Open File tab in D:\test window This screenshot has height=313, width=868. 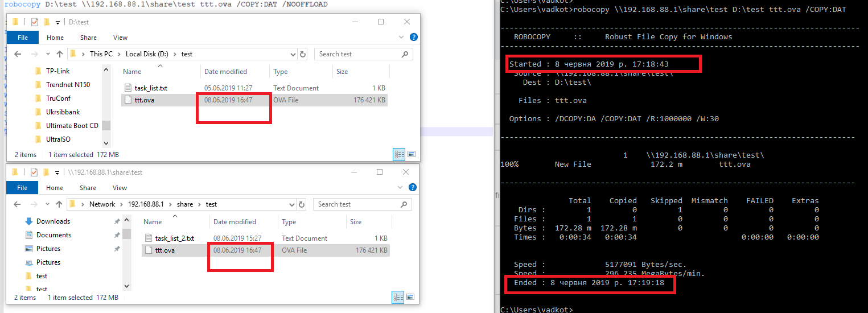pos(23,38)
